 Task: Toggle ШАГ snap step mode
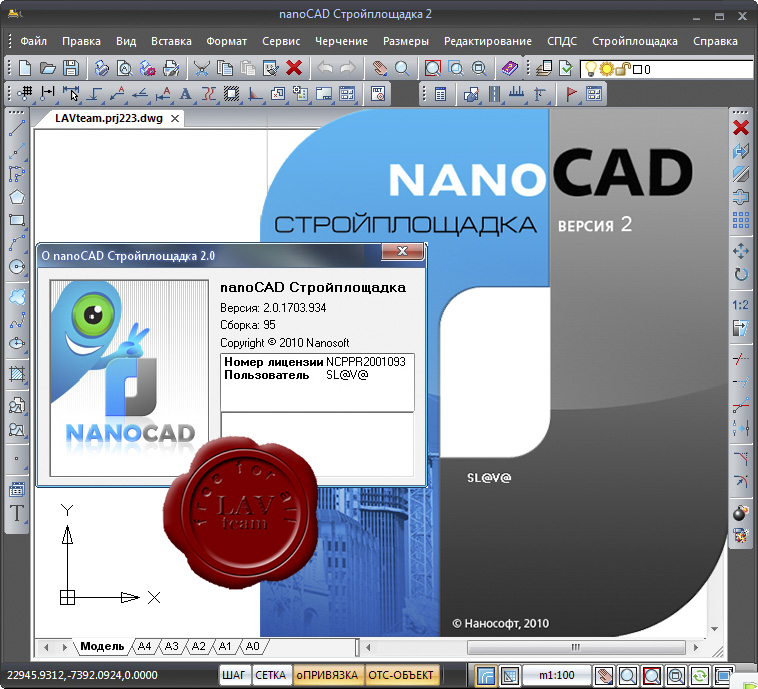[234, 675]
